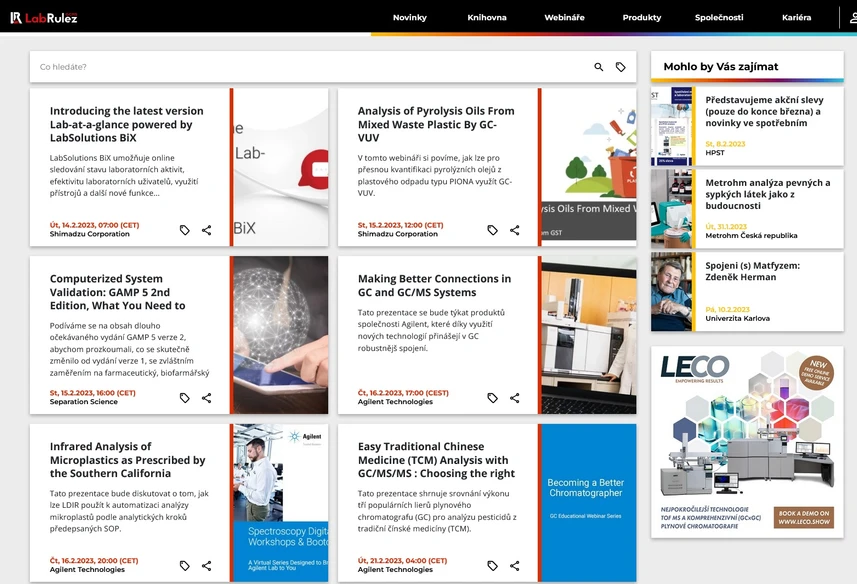Click the LabRulez logo
This screenshot has width=857, height=584.
click(x=42, y=17)
